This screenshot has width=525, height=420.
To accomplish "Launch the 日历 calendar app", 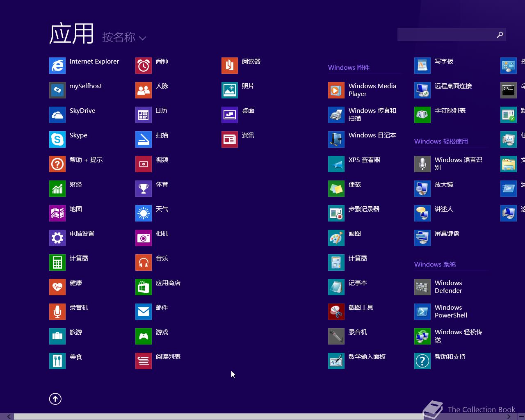I will point(144,115).
